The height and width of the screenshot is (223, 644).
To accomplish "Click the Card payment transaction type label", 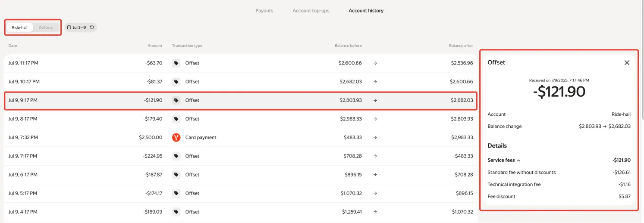I will (201, 137).
